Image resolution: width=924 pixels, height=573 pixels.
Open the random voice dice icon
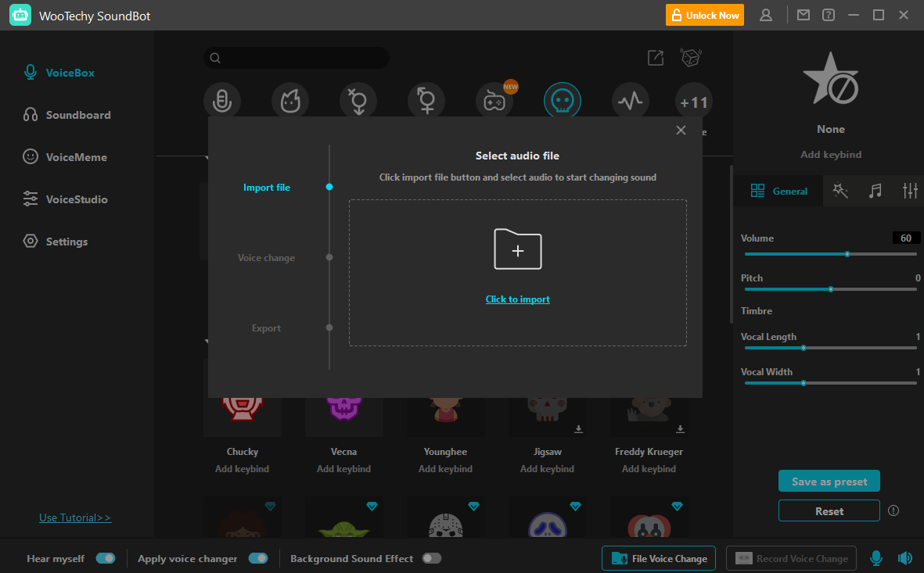(690, 58)
